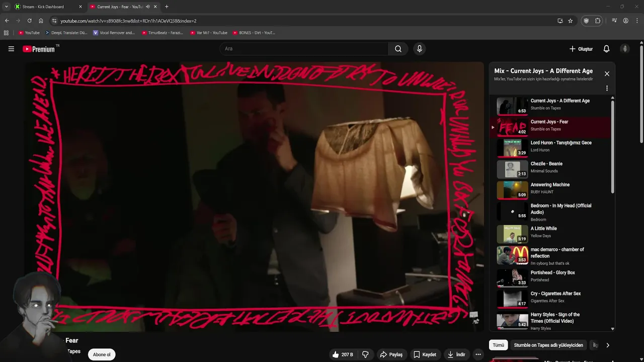Open YouTube notifications bell
The height and width of the screenshot is (362, 644).
pyautogui.click(x=606, y=49)
